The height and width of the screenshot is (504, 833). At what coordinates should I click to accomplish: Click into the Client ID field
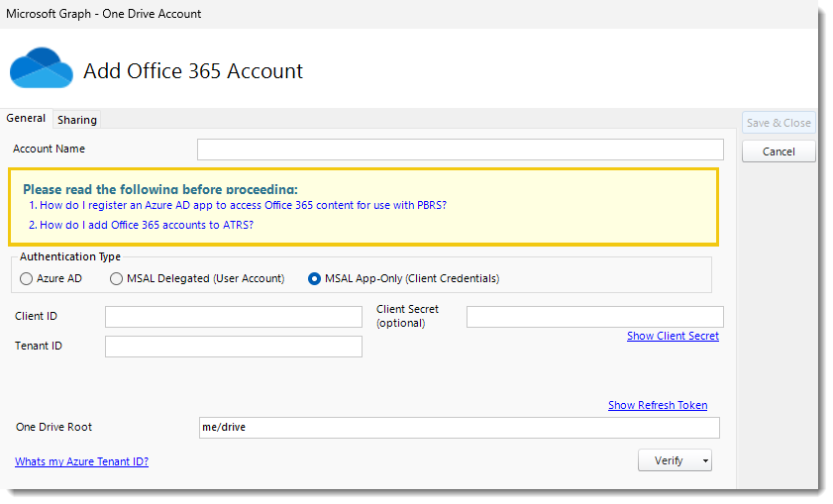click(233, 317)
